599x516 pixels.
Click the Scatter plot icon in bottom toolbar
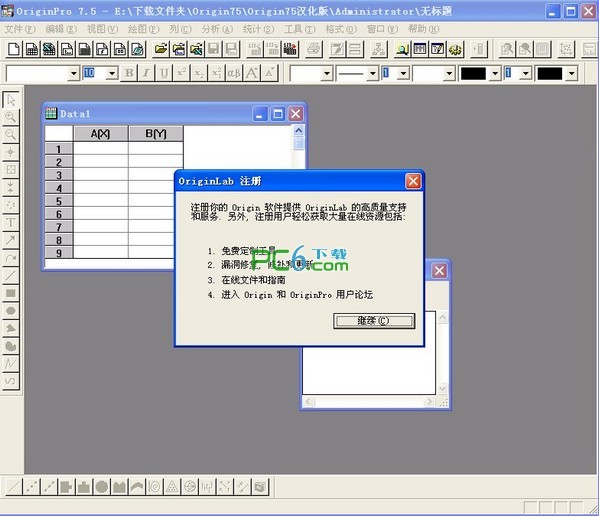[31, 487]
